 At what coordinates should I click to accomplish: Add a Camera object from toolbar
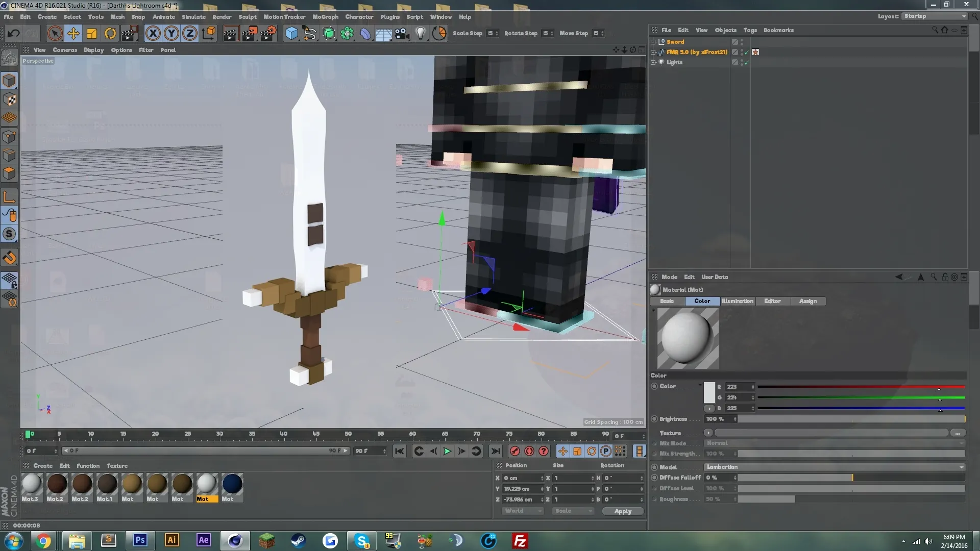pos(402,34)
